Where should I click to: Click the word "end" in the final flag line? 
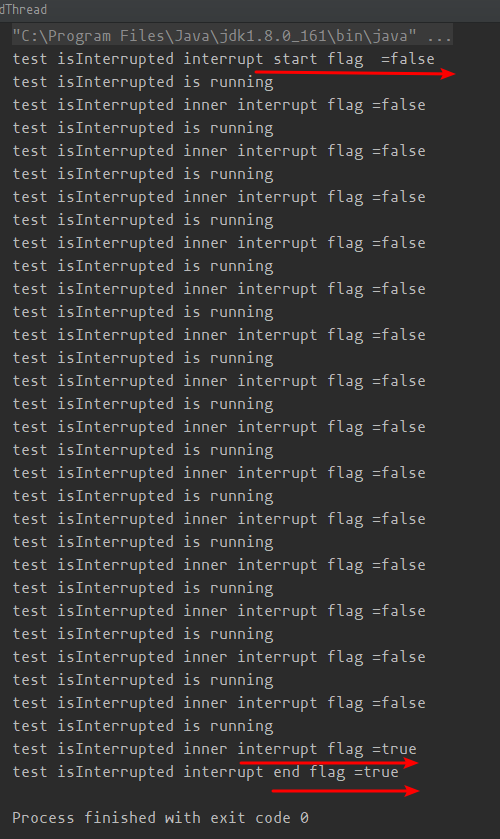[x=286, y=772]
